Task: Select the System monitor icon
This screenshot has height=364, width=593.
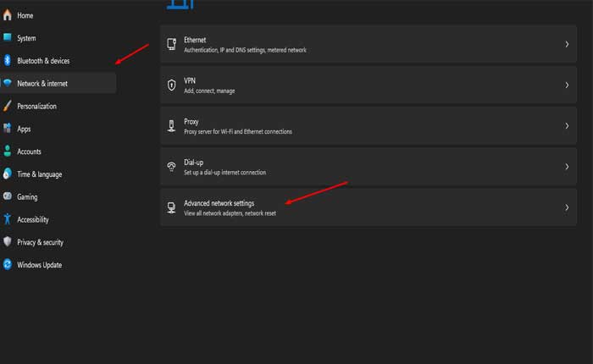Action: tap(8, 38)
